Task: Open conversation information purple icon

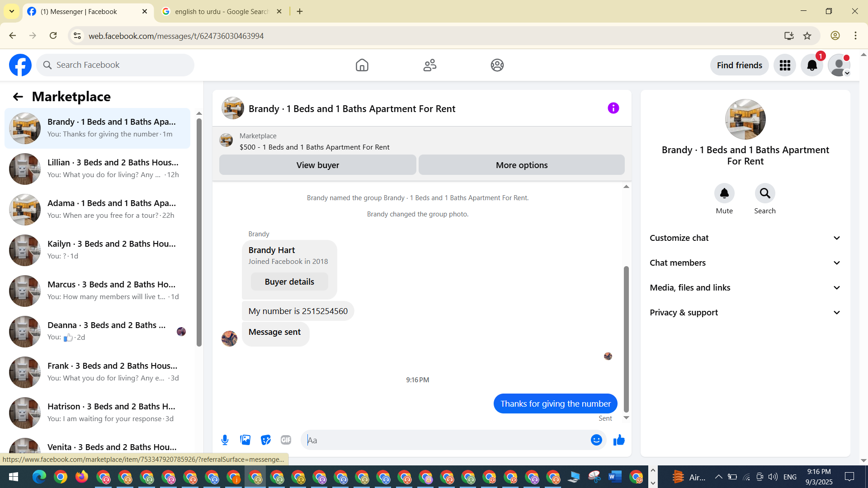Action: point(613,108)
